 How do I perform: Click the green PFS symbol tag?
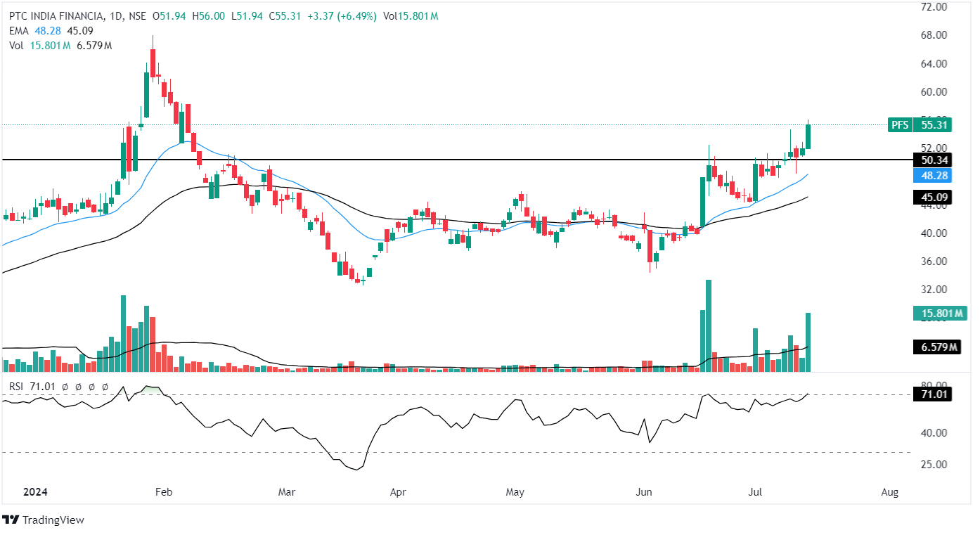click(x=899, y=125)
